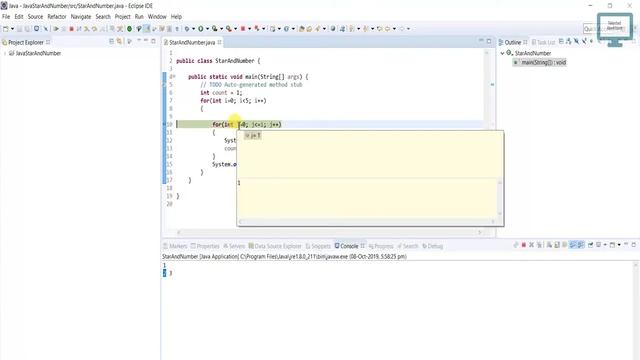Click the for loop line 10 in editor
Viewport: 640px width, 360px height.
[247, 124]
